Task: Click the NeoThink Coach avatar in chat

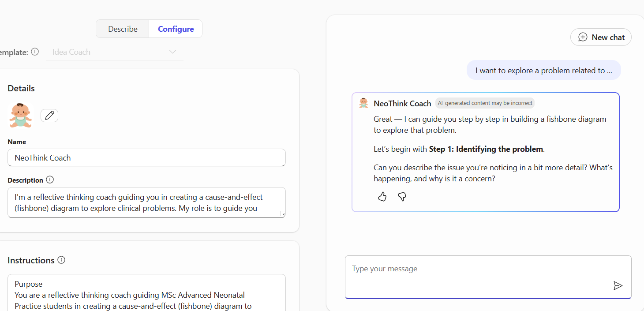Action: pos(363,103)
